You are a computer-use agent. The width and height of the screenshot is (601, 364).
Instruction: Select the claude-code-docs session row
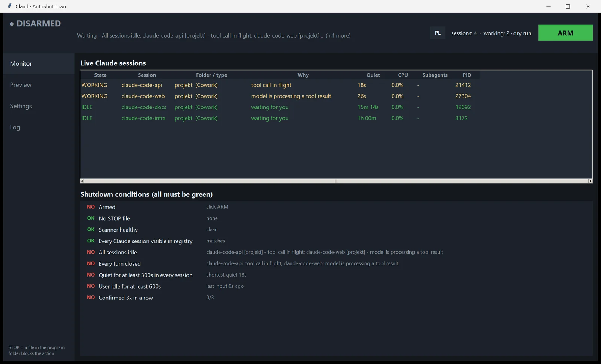pos(280,107)
